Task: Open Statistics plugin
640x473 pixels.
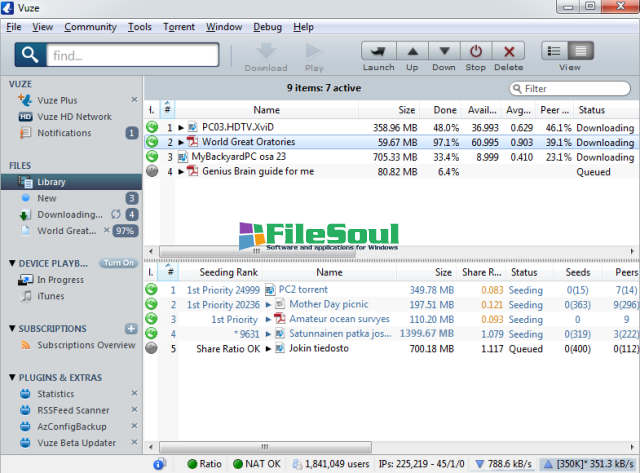Action: coord(56,394)
